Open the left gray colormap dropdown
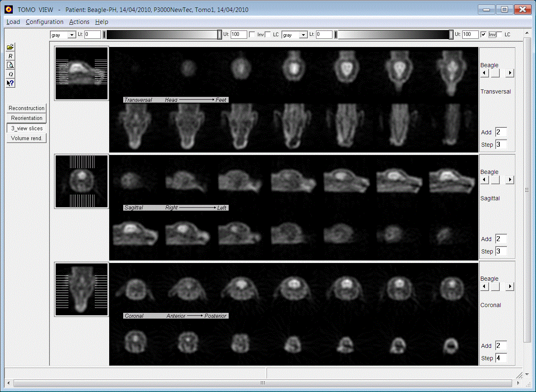Screen dimensions: 536x392 point(72,35)
